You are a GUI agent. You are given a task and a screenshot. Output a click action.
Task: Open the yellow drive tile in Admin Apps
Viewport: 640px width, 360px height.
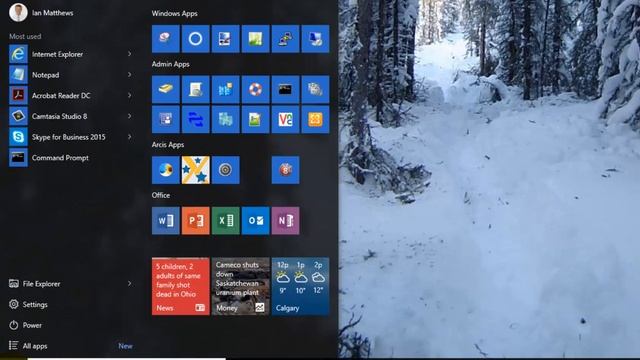[x=166, y=89]
